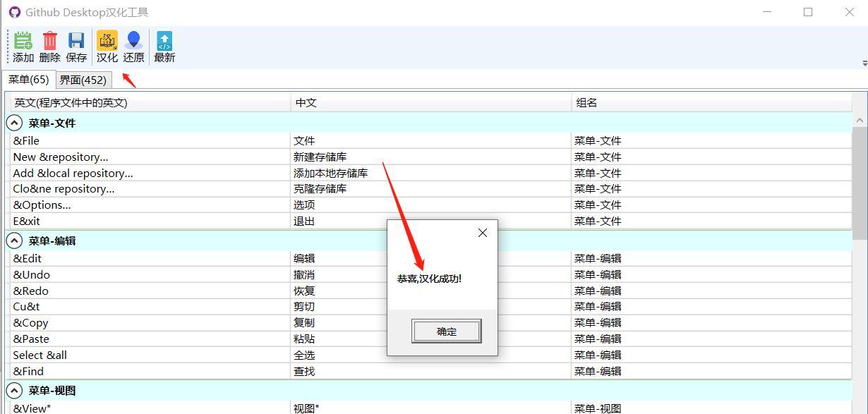Select the &Copy row
868x414 pixels.
(430, 322)
